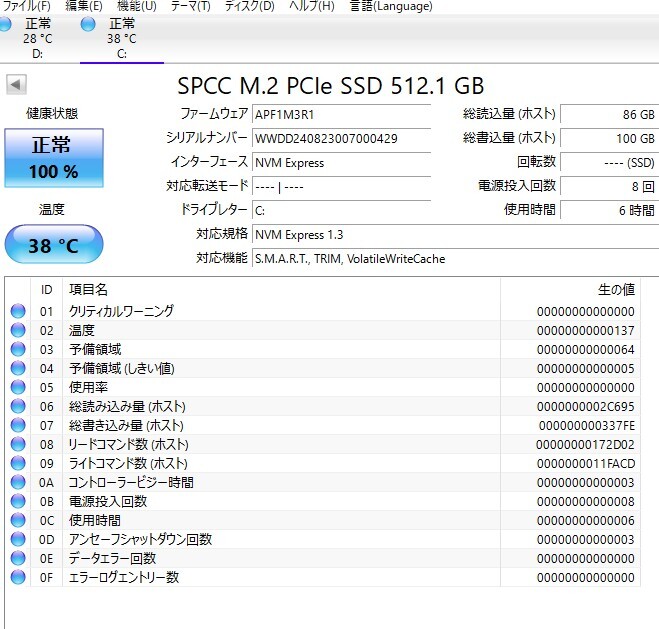Screen dimensions: 659x629
Task: Open the ファイル(F) menu
Action: (26, 6)
